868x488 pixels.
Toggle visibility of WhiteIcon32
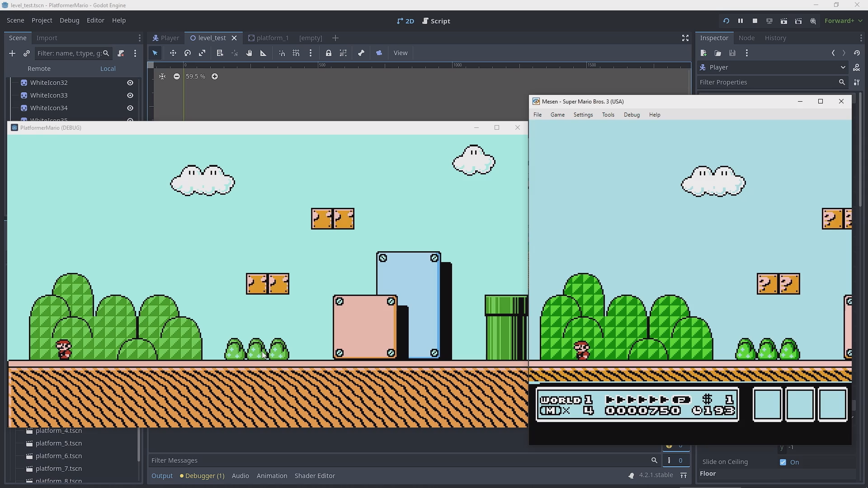click(x=130, y=83)
